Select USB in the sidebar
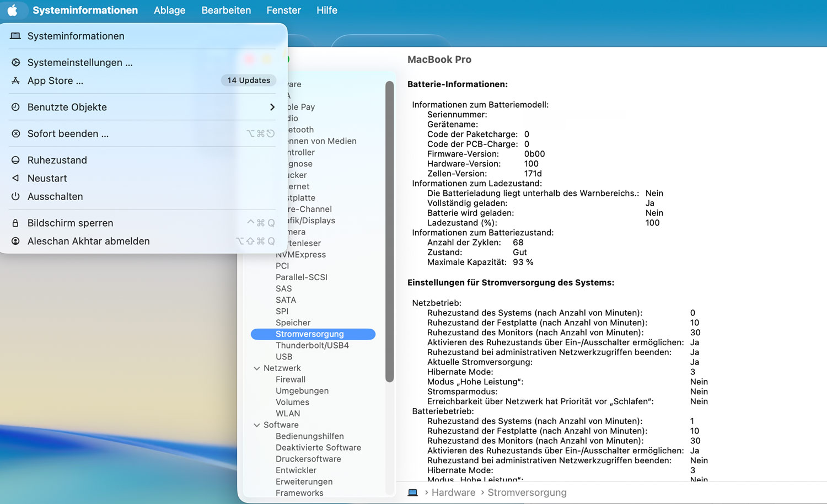This screenshot has height=504, width=827. click(284, 357)
